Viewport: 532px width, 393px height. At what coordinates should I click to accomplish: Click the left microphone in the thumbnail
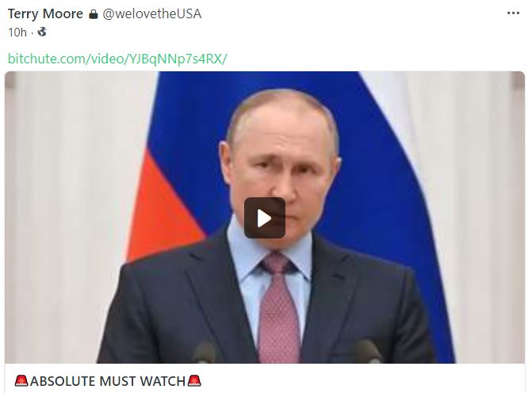tap(205, 353)
